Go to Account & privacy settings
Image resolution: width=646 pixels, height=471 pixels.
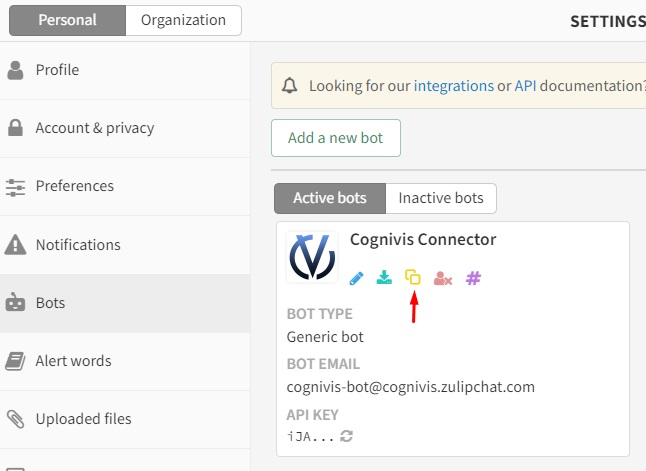pyautogui.click(x=95, y=128)
